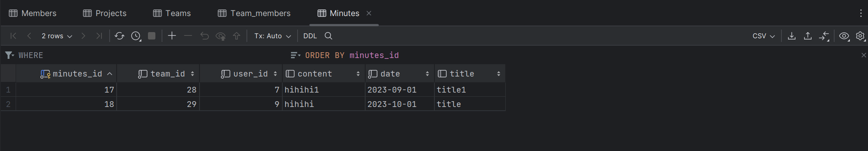Open the CSV export format dropdown
This screenshot has width=868, height=151.
point(764,36)
